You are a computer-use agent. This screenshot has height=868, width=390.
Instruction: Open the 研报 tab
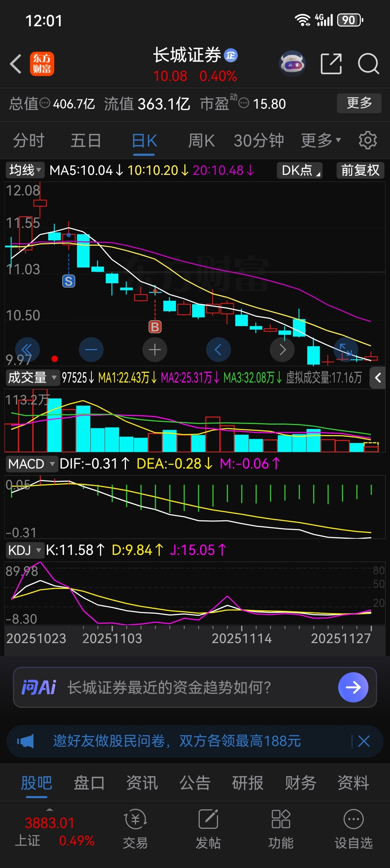pyautogui.click(x=248, y=783)
